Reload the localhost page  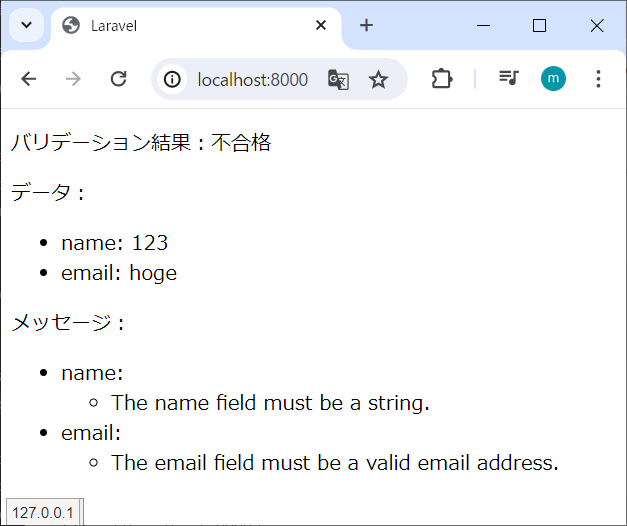point(118,79)
